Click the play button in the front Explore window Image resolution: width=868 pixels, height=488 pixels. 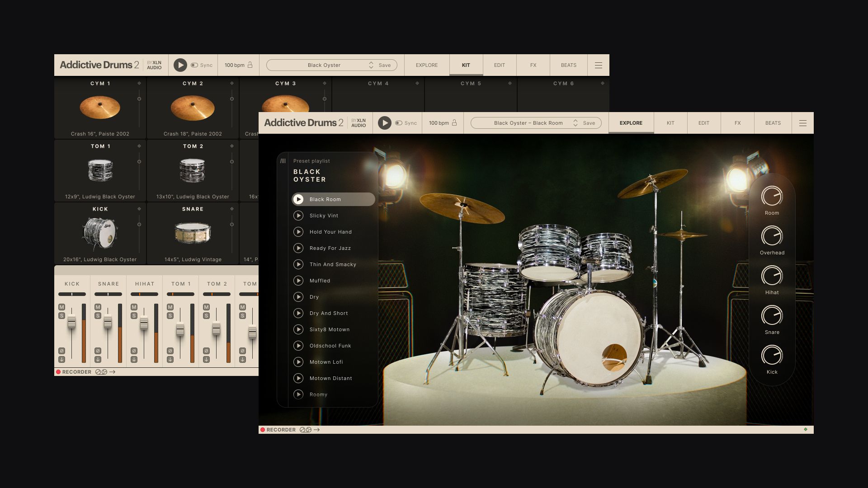click(384, 123)
